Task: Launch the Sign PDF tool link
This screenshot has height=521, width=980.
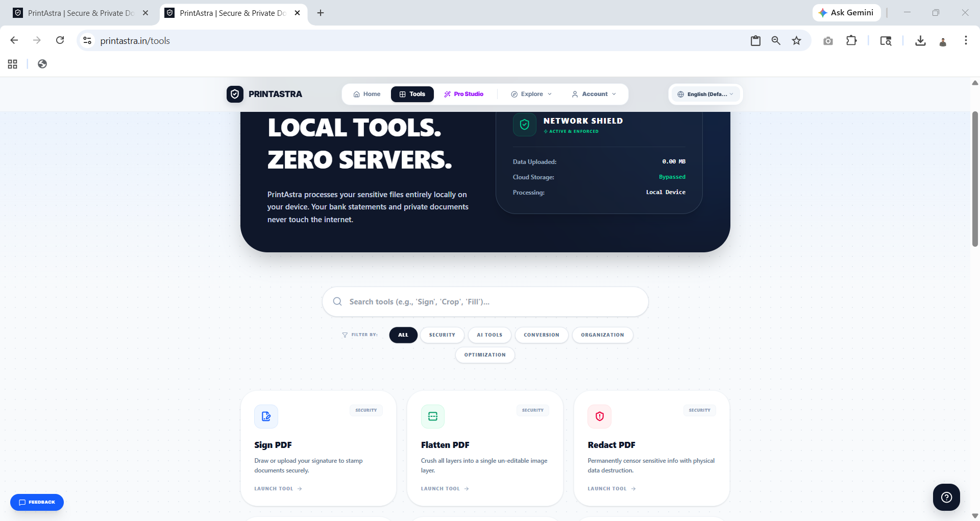Action: click(278, 489)
